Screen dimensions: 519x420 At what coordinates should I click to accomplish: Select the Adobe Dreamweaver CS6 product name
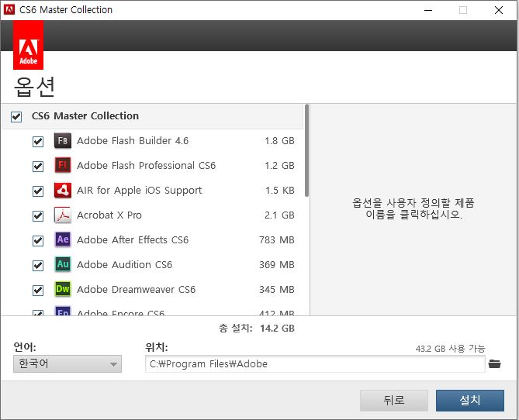point(136,290)
